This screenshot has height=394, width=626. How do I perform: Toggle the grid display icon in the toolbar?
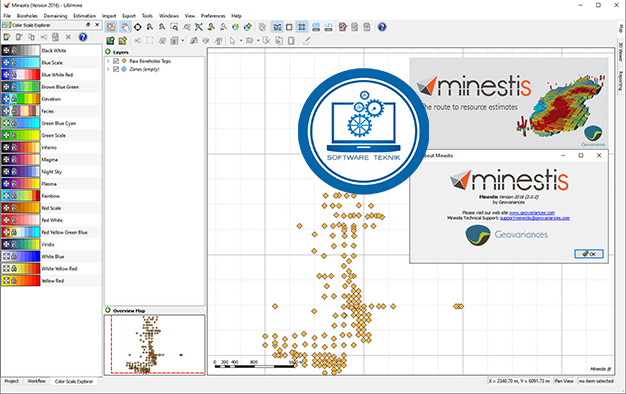pyautogui.click(x=302, y=27)
